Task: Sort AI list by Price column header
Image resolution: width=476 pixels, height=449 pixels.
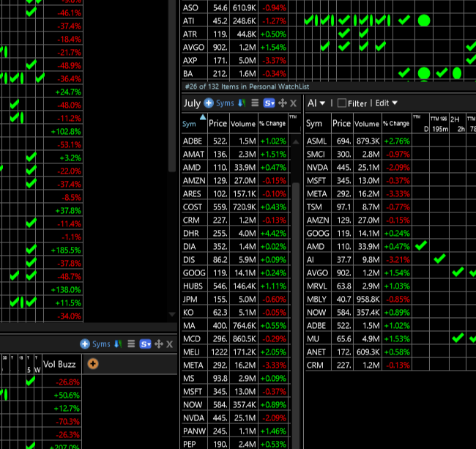Action: (341, 123)
